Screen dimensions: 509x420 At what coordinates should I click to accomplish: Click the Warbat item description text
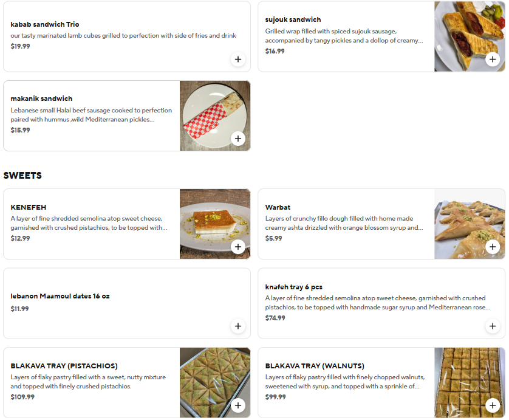click(x=344, y=223)
